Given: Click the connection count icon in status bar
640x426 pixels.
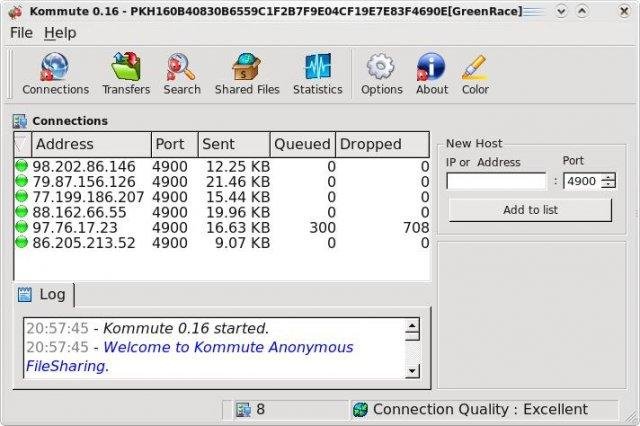Looking at the screenshot, I should (243, 409).
